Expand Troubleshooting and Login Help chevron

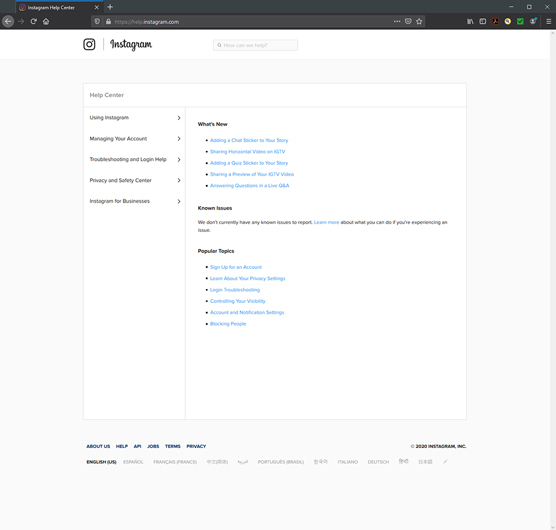(x=179, y=160)
